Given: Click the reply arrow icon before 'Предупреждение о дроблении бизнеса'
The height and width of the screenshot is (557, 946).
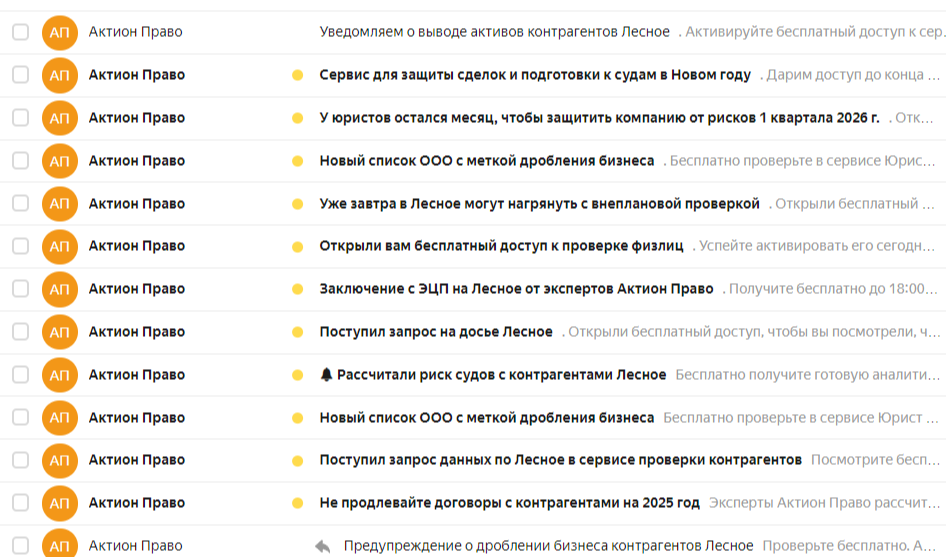Looking at the screenshot, I should point(323,546).
